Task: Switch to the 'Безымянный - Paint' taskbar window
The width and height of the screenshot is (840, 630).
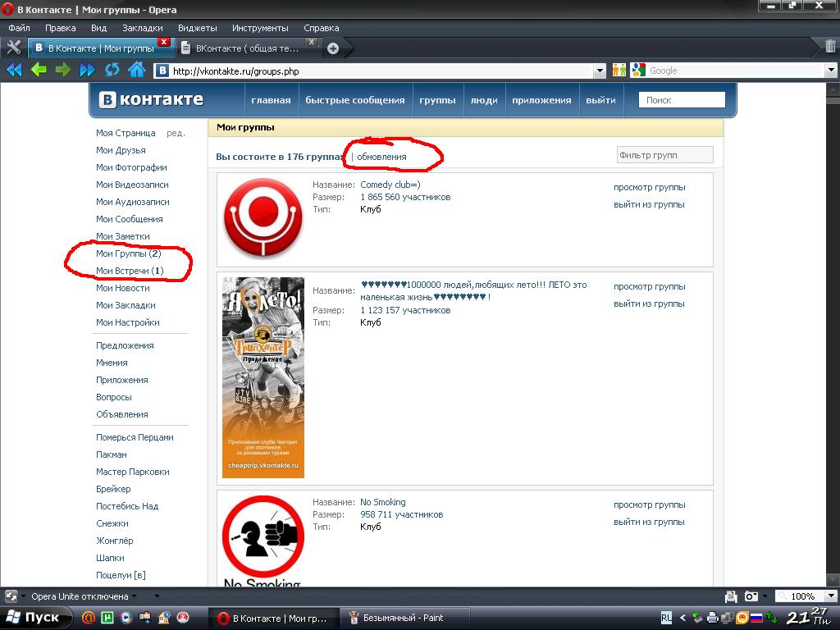Action: [404, 618]
